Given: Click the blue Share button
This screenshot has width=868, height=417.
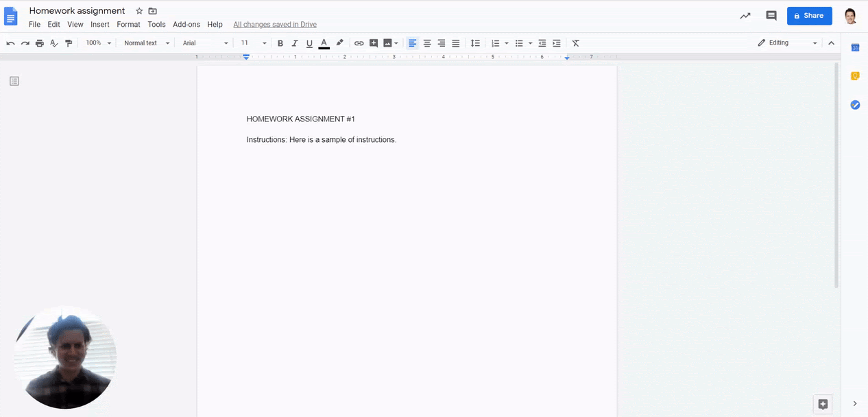Looking at the screenshot, I should (x=810, y=16).
